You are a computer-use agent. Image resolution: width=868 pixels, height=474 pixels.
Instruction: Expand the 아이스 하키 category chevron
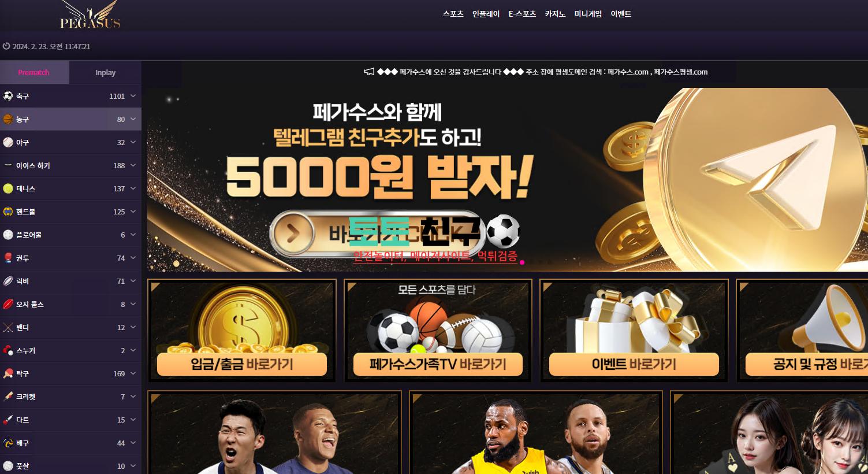tap(133, 165)
